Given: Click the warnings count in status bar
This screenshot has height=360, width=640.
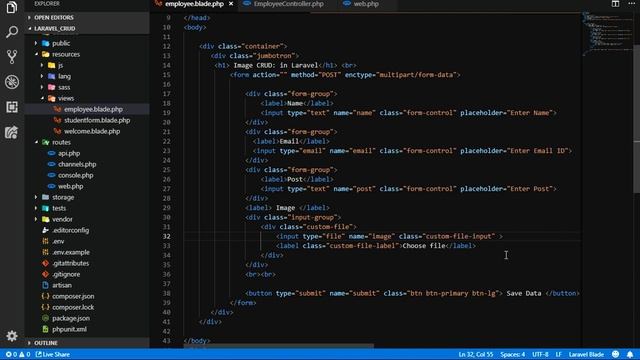Looking at the screenshot, I should click(x=24, y=354).
